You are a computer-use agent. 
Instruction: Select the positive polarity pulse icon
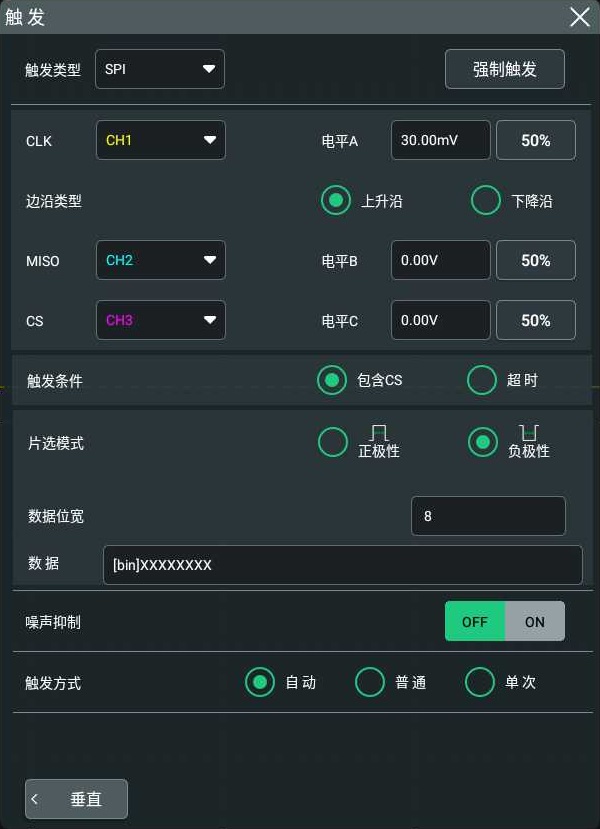379,433
